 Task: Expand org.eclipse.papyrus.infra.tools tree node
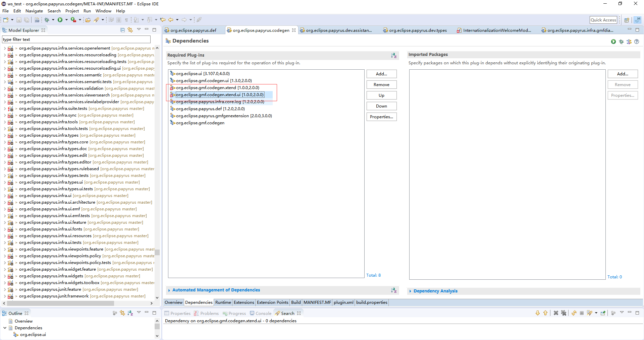5,122
